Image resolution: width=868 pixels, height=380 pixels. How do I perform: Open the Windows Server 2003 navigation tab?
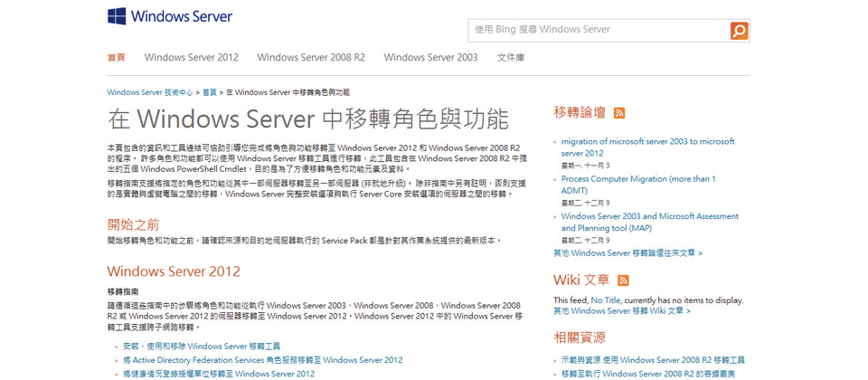[x=430, y=57]
